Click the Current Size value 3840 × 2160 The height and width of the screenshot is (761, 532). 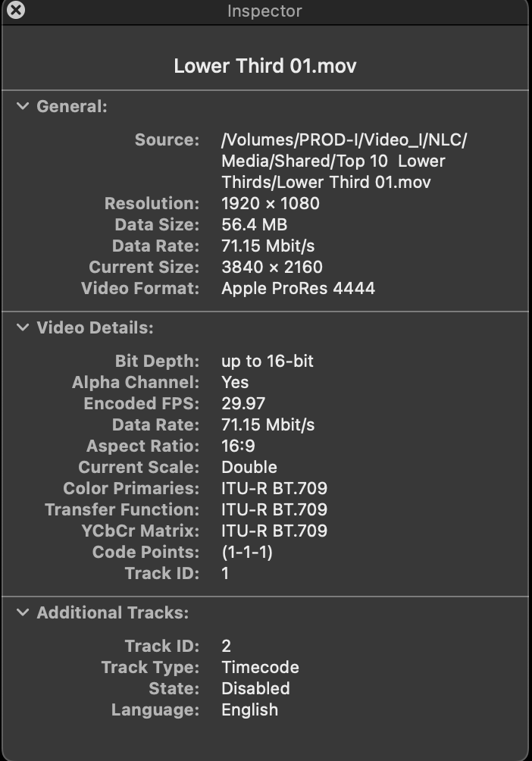pos(271,267)
